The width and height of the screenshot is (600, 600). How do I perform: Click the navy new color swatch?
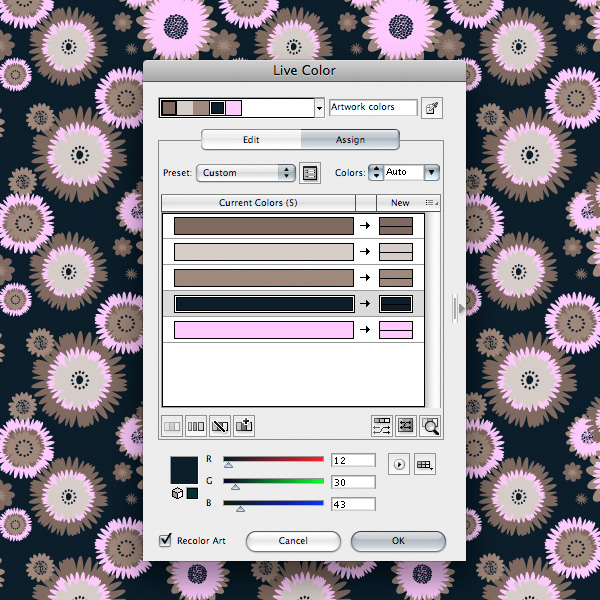396,304
